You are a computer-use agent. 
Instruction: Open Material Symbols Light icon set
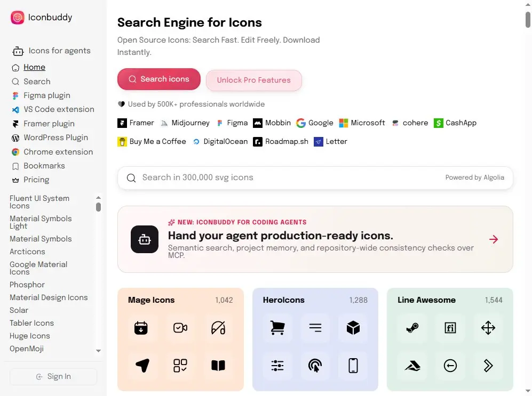(x=41, y=222)
